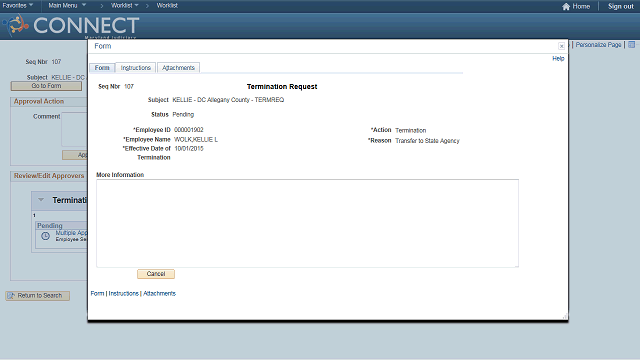Click the effective date 10/01/2015
This screenshot has height=360, width=640.
point(189,149)
